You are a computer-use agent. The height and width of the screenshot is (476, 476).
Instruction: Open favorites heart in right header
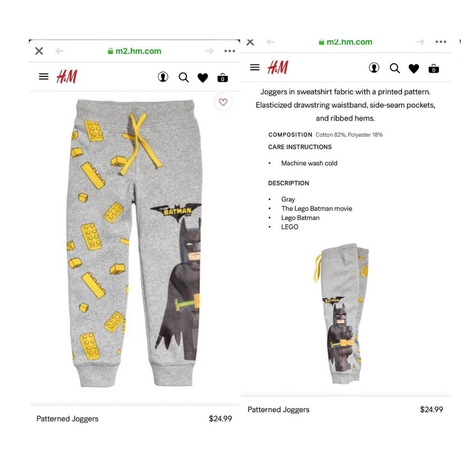[414, 69]
